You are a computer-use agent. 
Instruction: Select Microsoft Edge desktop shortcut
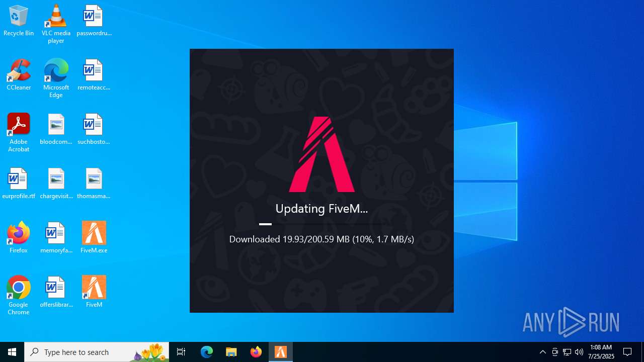pos(56,78)
